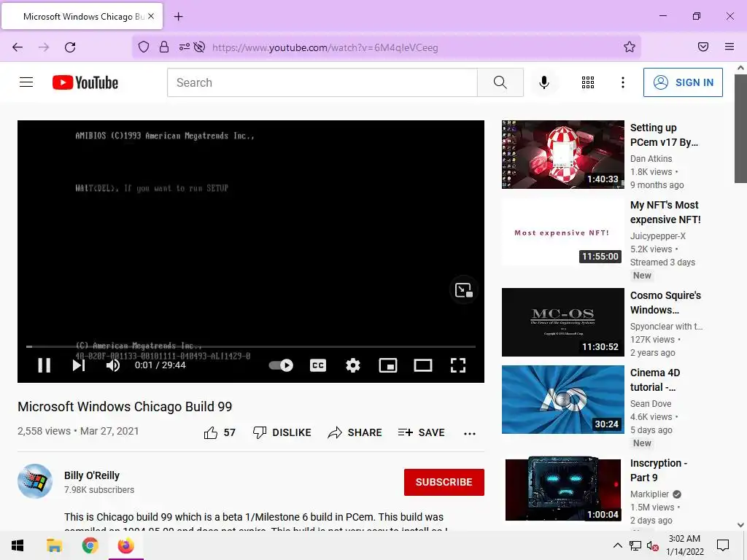Image resolution: width=747 pixels, height=560 pixels.
Task: View site security via padlock icon
Action: point(164,47)
